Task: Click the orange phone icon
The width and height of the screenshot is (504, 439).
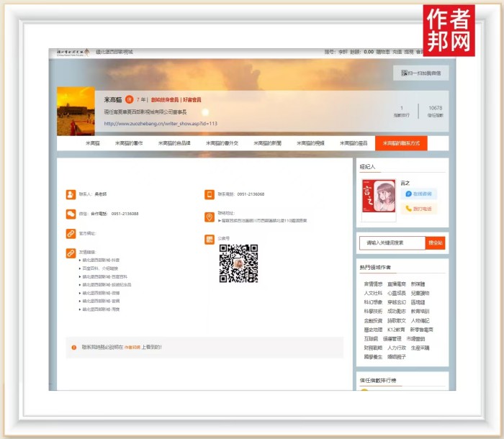Action: pyautogui.click(x=210, y=194)
